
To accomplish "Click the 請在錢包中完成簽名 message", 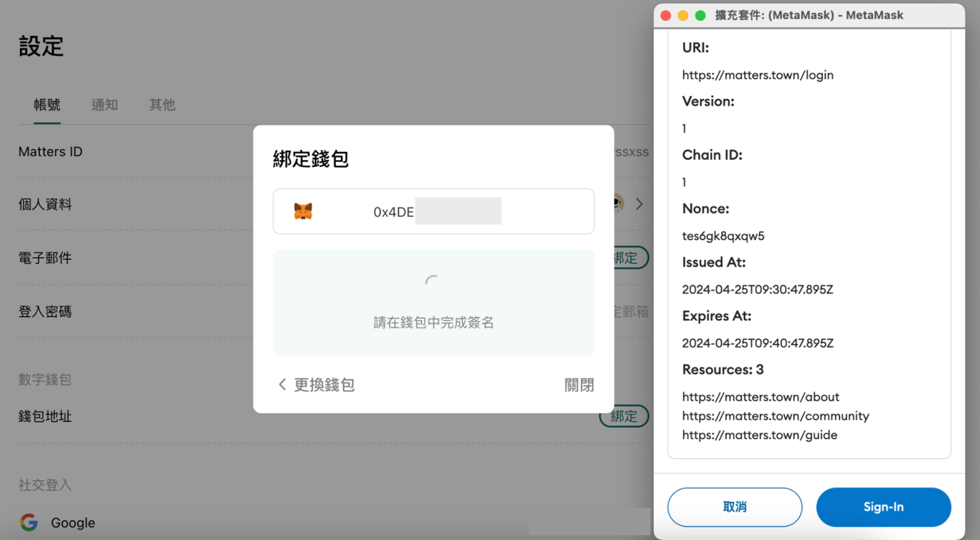I will (434, 323).
